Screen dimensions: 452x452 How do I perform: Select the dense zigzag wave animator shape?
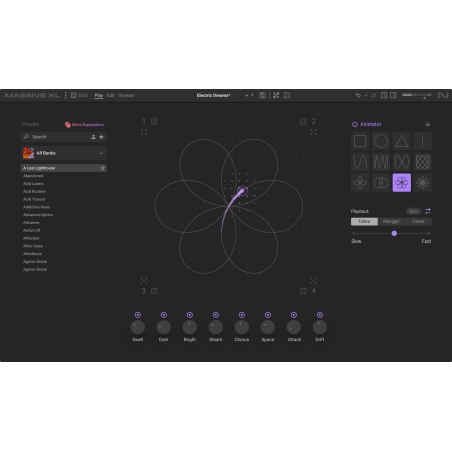[x=381, y=162]
